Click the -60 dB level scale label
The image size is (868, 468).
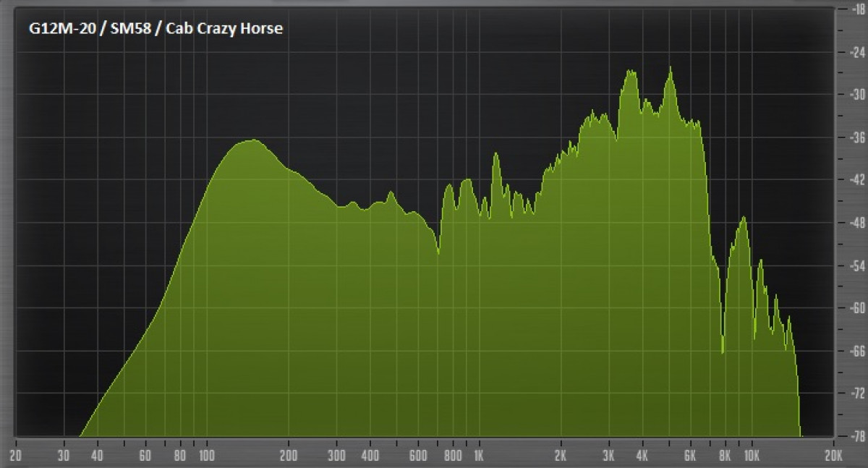[858, 308]
